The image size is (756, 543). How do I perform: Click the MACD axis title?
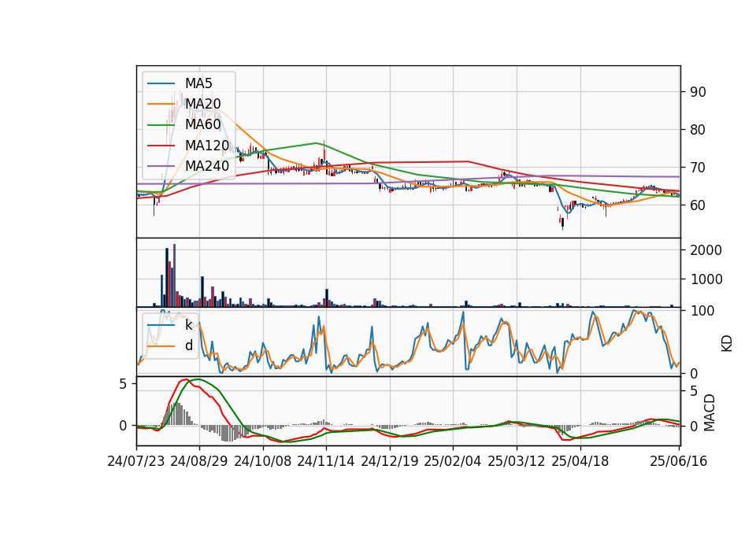coord(709,412)
